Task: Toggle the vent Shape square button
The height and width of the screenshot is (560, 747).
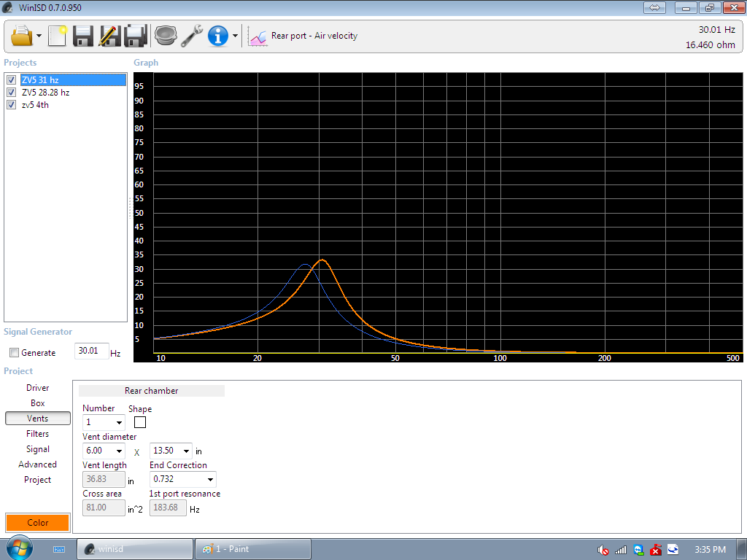Action: click(x=140, y=422)
